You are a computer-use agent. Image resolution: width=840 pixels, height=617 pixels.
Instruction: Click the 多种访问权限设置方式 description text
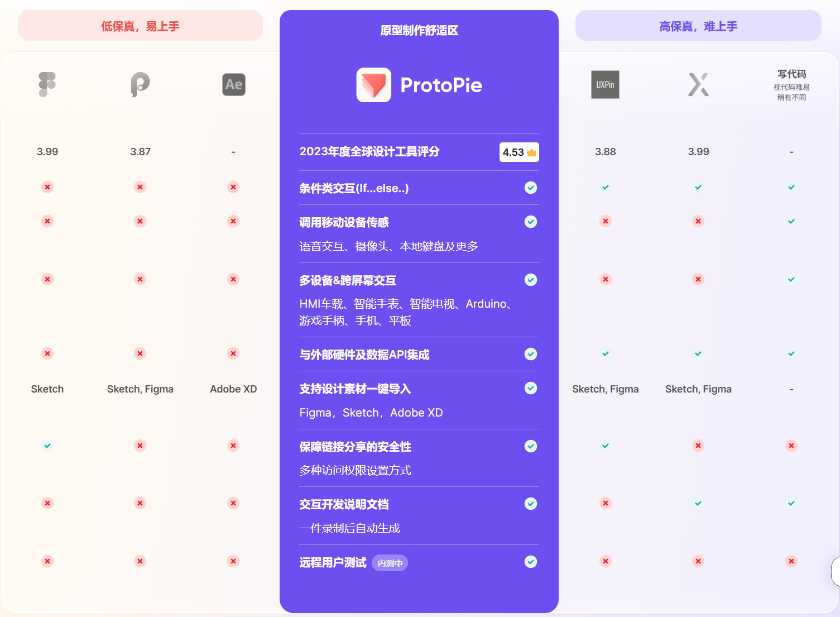pos(355,470)
